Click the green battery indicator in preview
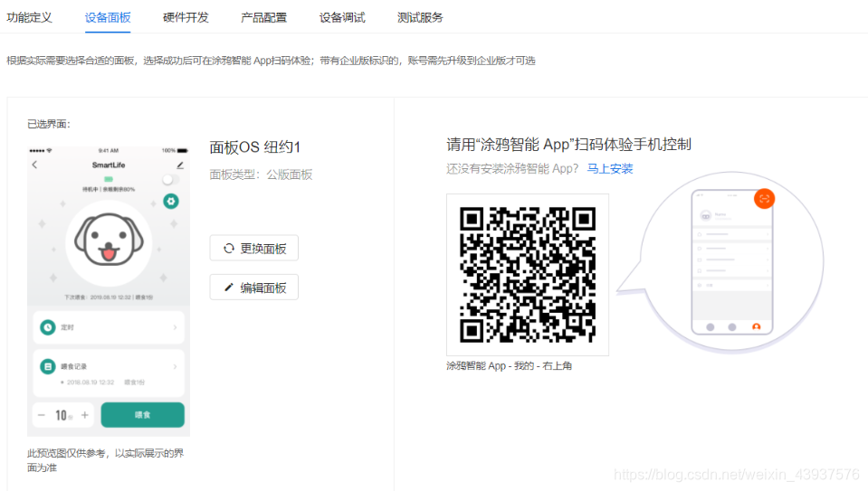 click(109, 179)
